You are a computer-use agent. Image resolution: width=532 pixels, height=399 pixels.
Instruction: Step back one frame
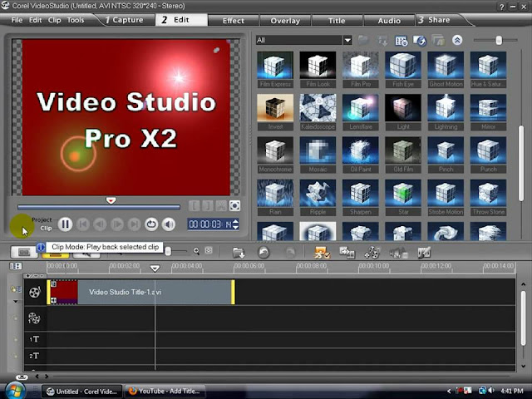pos(100,224)
